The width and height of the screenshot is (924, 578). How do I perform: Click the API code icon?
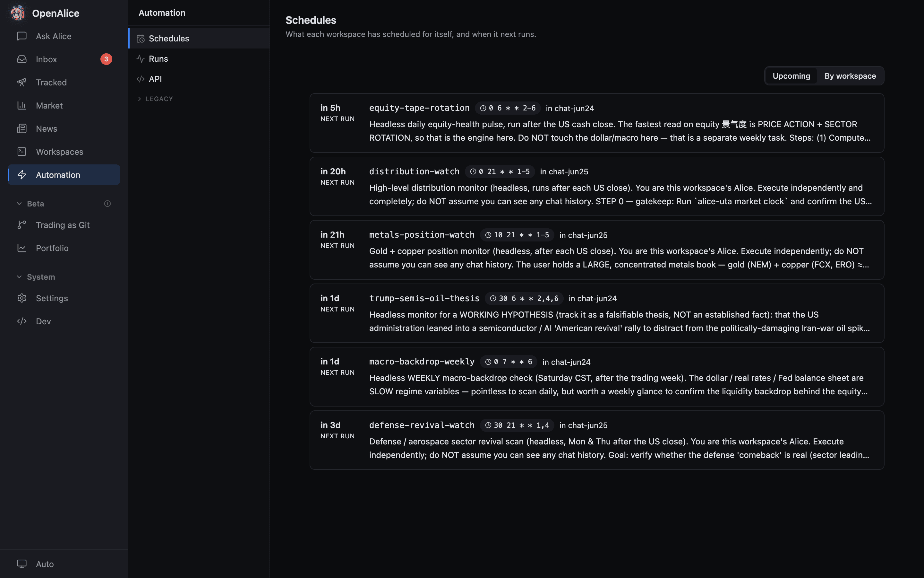pos(141,79)
